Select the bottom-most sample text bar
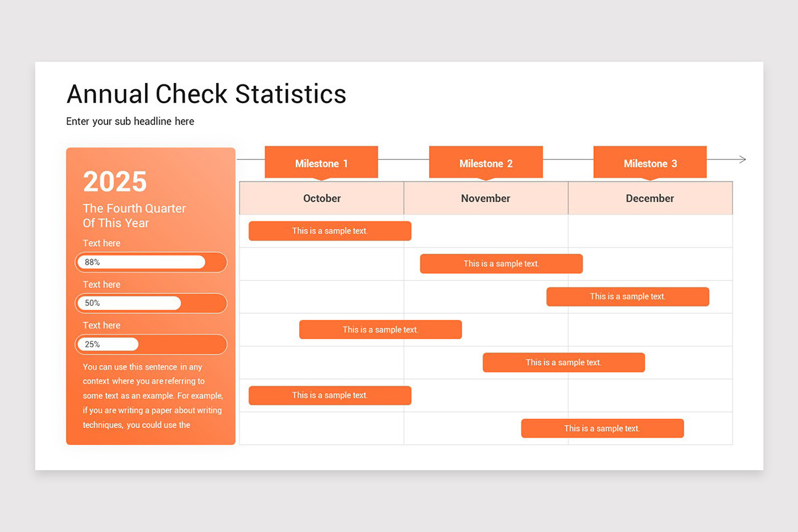Viewport: 798px width, 532px height. (x=602, y=428)
